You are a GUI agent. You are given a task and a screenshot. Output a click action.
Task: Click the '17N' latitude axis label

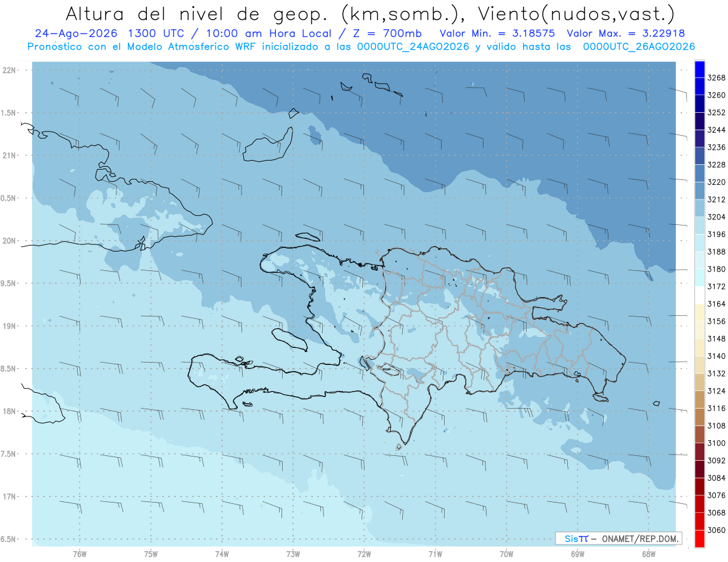[x=10, y=497]
